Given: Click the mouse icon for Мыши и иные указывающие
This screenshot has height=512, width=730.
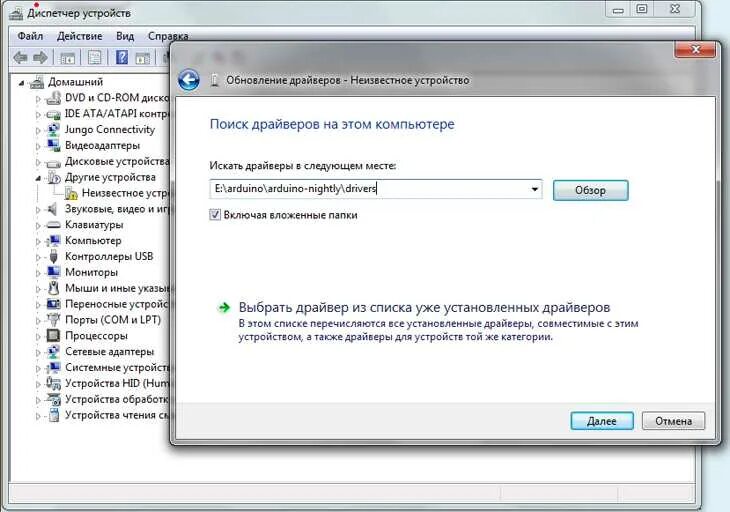Looking at the screenshot, I should [54, 288].
